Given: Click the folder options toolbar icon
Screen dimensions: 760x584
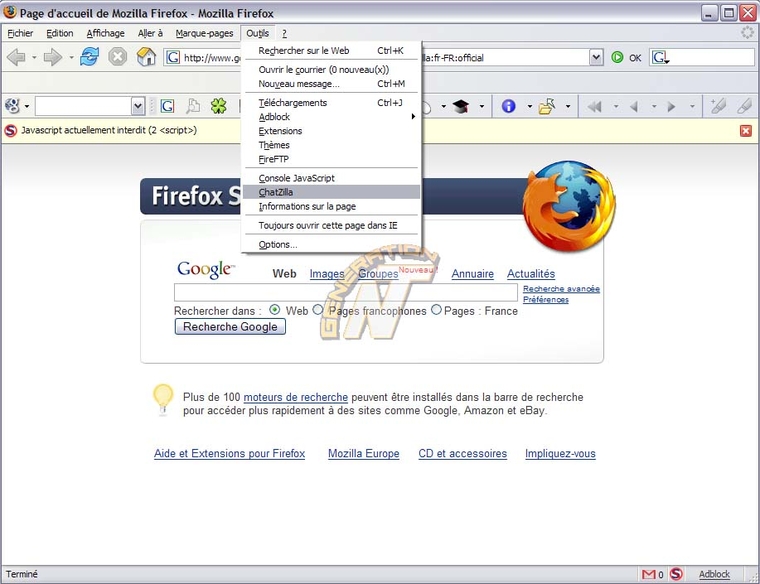Looking at the screenshot, I should [x=547, y=106].
